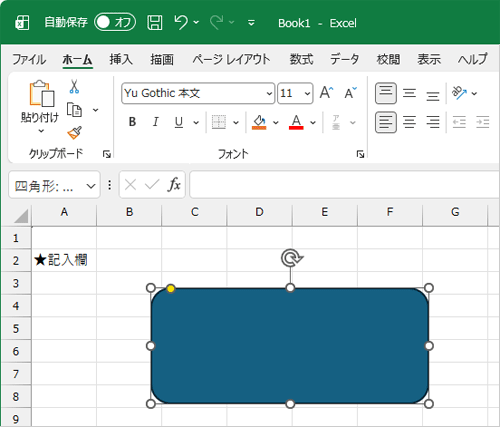This screenshot has width=500, height=427.
Task: Open the Font Color dropdown arrow
Action: click(x=313, y=123)
